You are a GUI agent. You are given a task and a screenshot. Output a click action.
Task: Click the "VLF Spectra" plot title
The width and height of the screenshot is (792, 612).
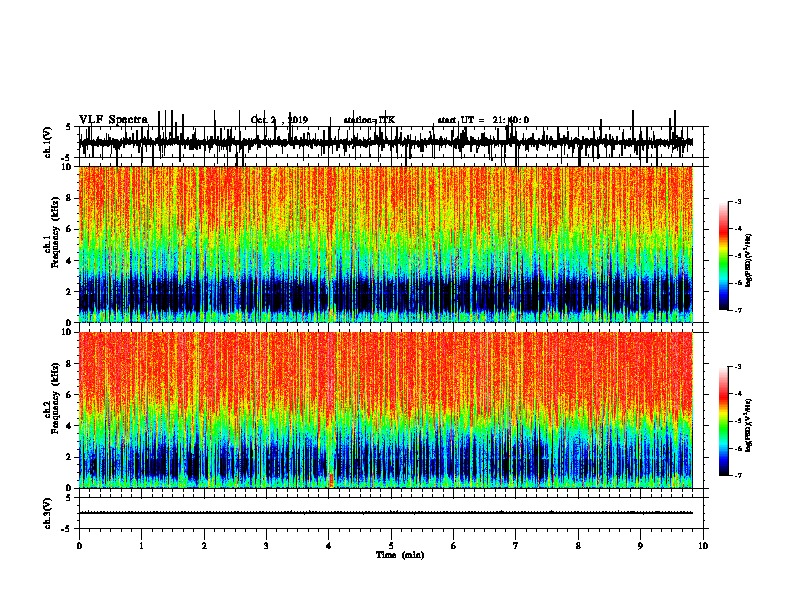tap(113, 120)
